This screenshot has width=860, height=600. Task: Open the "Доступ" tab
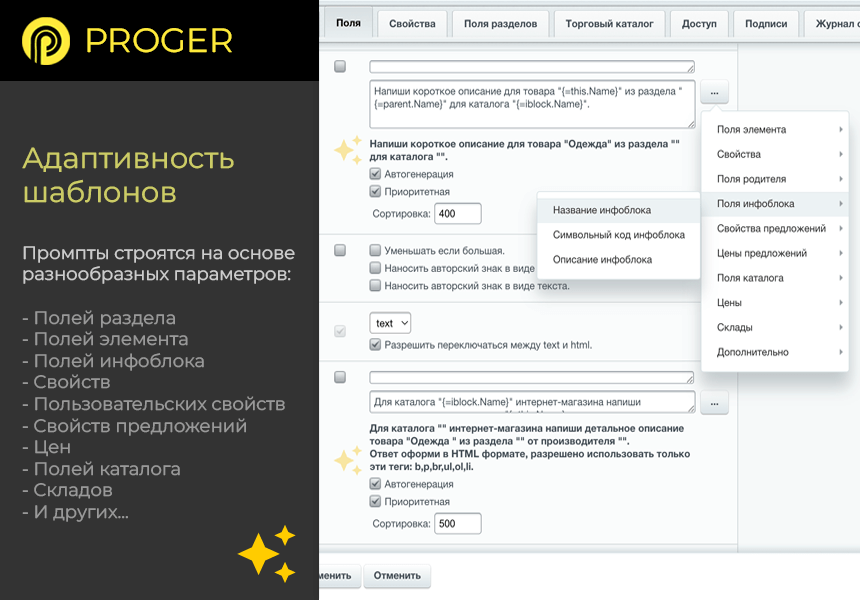698,23
